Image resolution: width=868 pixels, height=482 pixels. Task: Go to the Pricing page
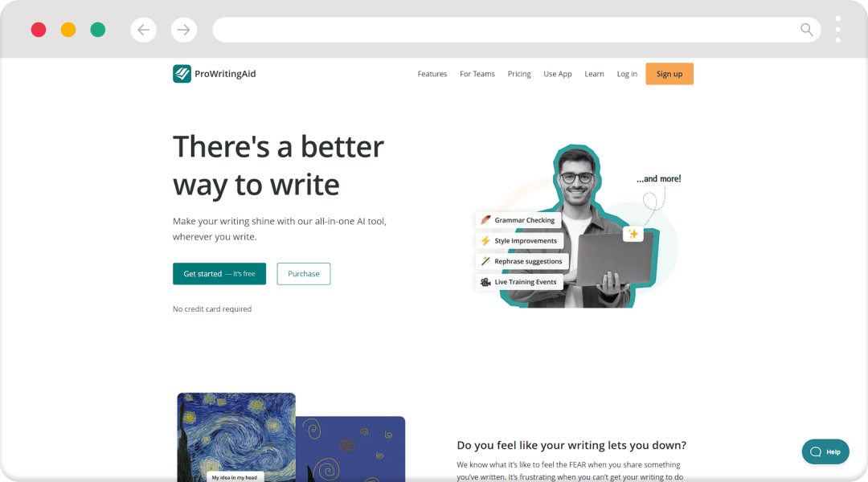pyautogui.click(x=518, y=74)
